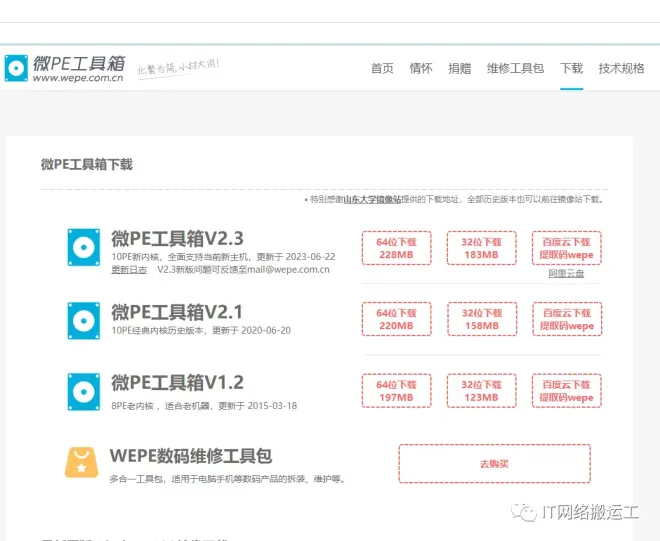Click the 去购买 button
The image size is (660, 541).
click(x=495, y=464)
